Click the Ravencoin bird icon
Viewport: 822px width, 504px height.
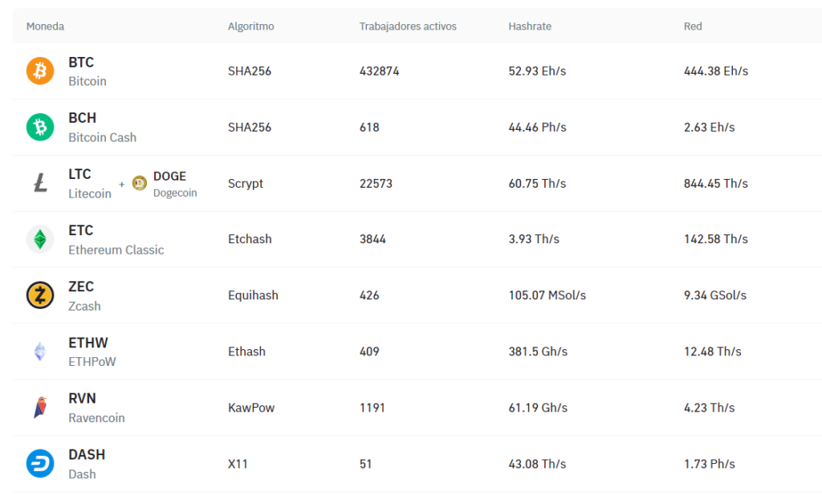[x=40, y=408]
